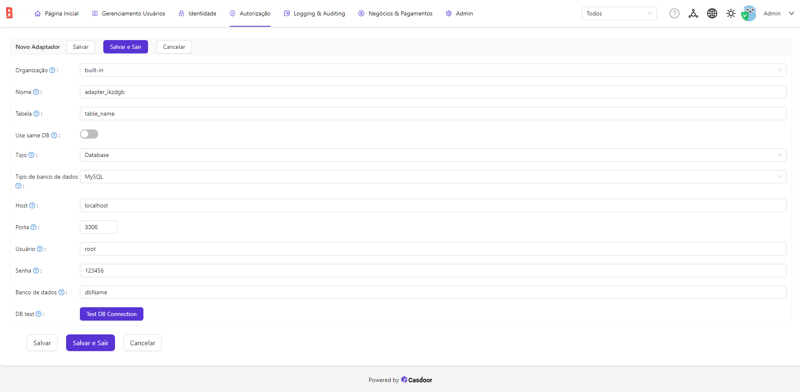Click Test DB Connection button
Viewport: 800px width, 392px height.
tap(112, 314)
